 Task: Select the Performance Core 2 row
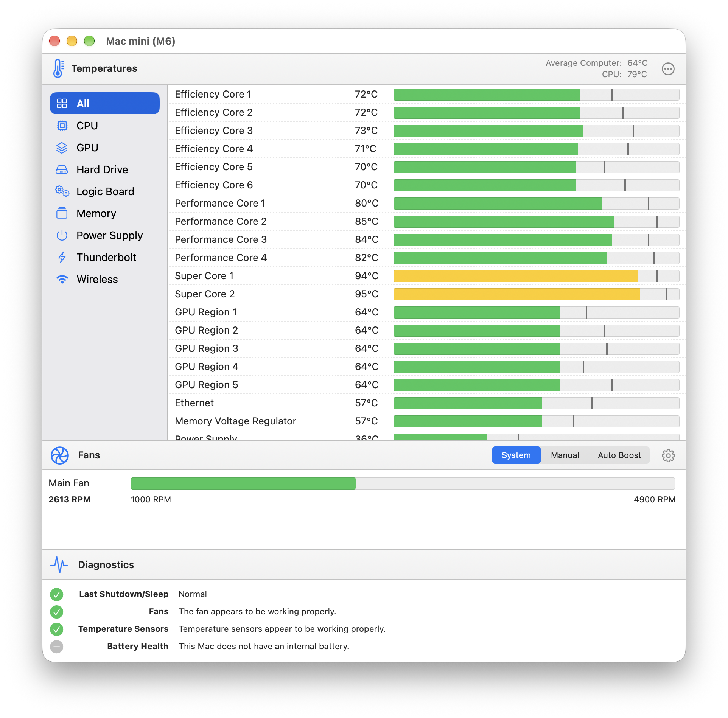point(426,221)
